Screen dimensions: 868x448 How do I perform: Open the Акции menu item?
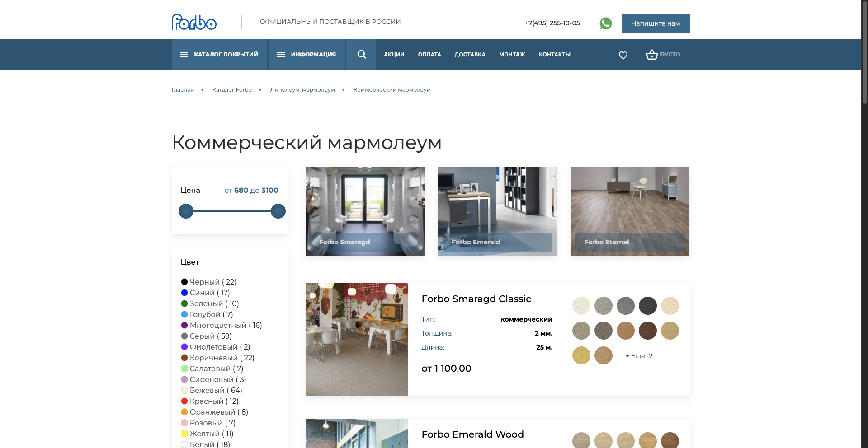[x=394, y=55]
